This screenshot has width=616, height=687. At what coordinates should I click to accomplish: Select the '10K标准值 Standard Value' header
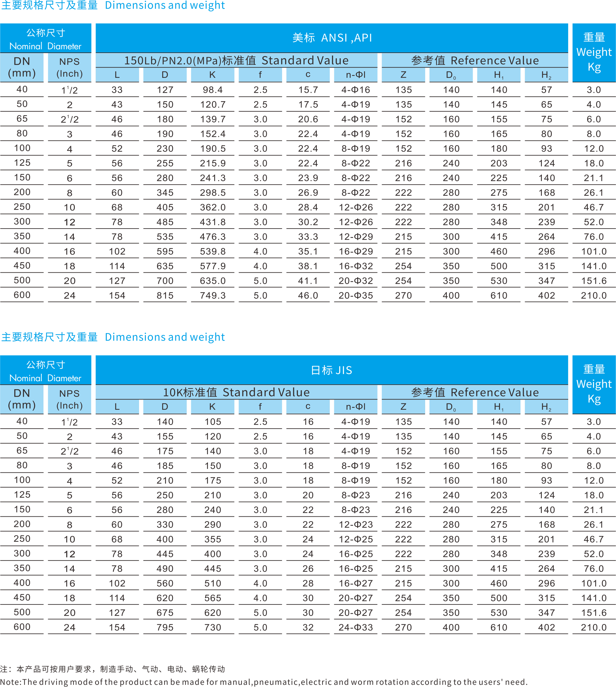tap(236, 392)
